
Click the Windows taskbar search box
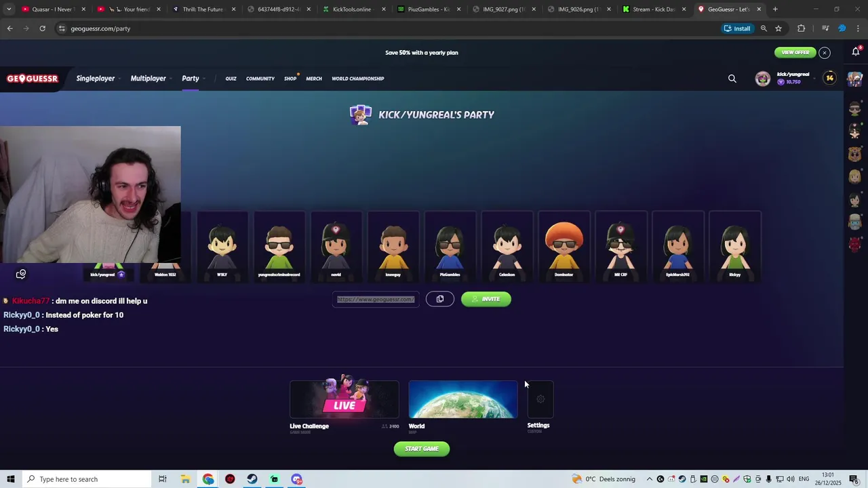click(x=86, y=479)
